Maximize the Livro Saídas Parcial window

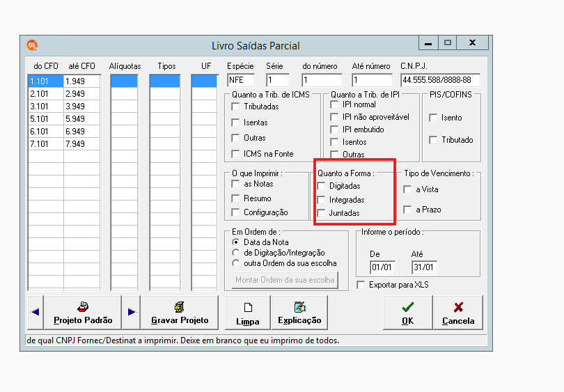pyautogui.click(x=448, y=42)
